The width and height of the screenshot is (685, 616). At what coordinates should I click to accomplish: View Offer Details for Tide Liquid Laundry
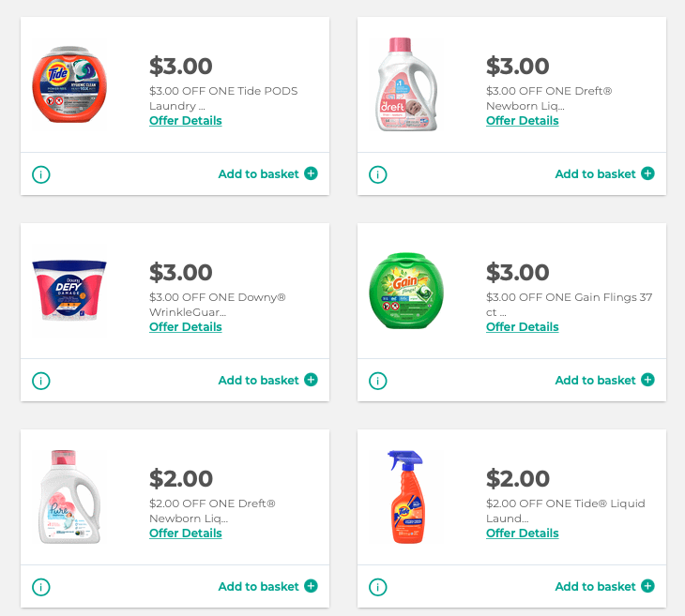[523, 533]
